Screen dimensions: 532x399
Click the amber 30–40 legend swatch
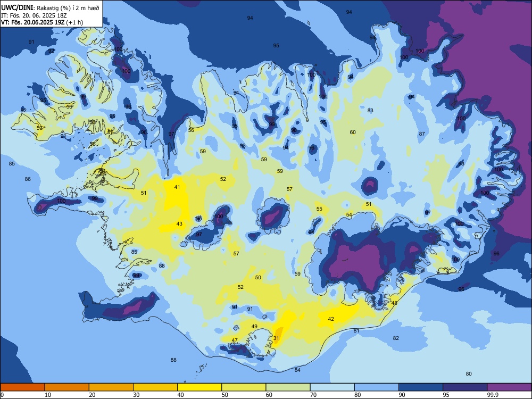(155, 387)
